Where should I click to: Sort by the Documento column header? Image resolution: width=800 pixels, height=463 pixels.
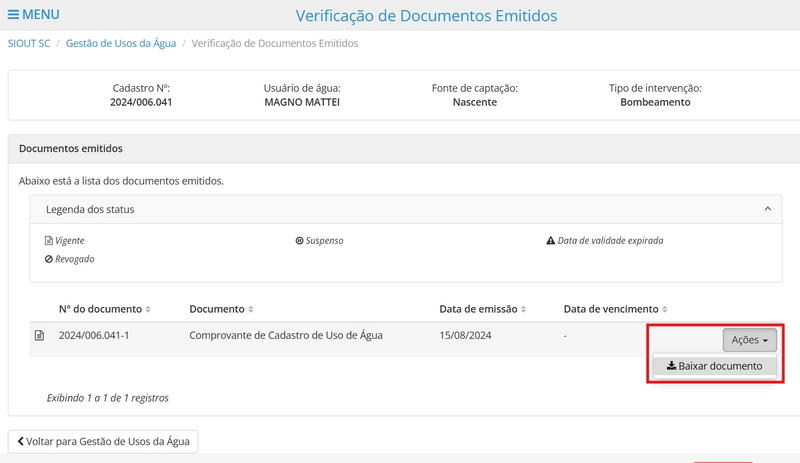pyautogui.click(x=220, y=309)
